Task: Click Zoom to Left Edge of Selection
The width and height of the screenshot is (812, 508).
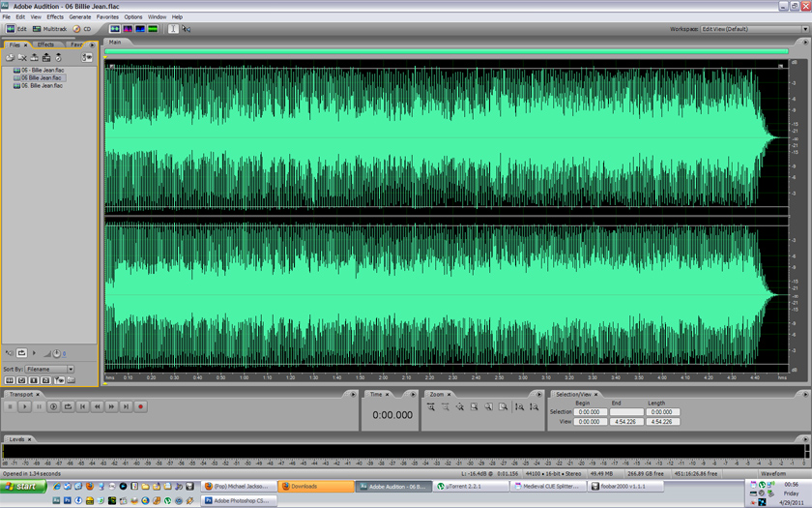Action: pyautogui.click(x=489, y=407)
